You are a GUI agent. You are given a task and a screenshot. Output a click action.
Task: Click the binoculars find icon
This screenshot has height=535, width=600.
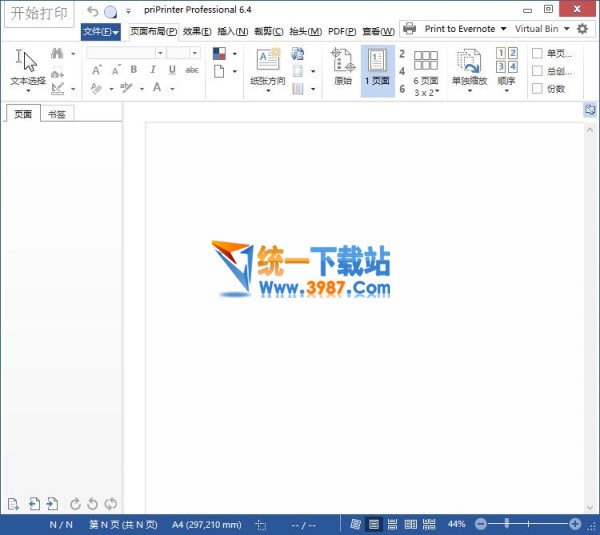(57, 53)
